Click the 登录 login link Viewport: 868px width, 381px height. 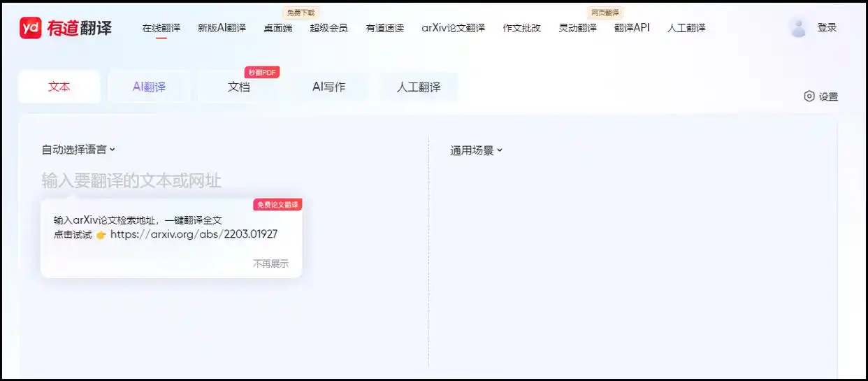point(827,27)
